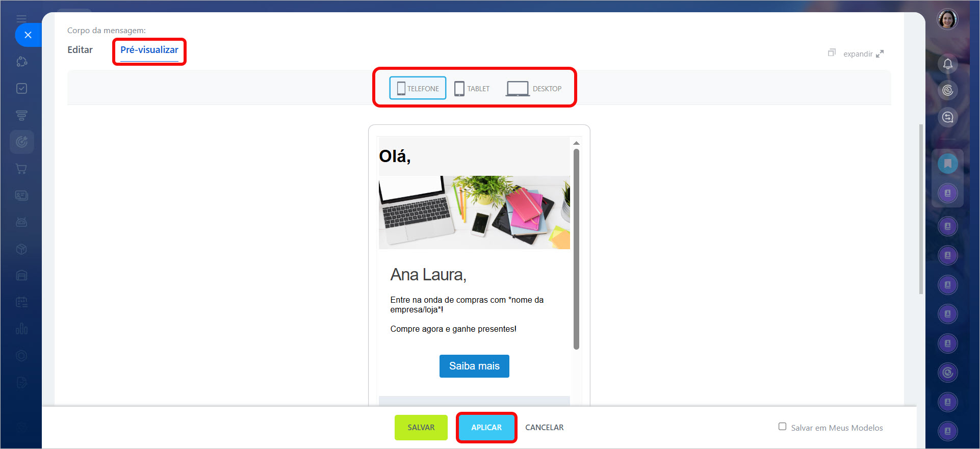Open the bar chart analytics icon in sidebar
The height and width of the screenshot is (449, 980).
[21, 329]
